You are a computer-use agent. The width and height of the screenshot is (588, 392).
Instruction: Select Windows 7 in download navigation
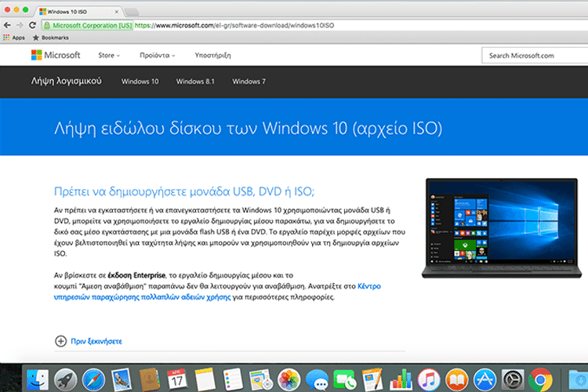249,82
